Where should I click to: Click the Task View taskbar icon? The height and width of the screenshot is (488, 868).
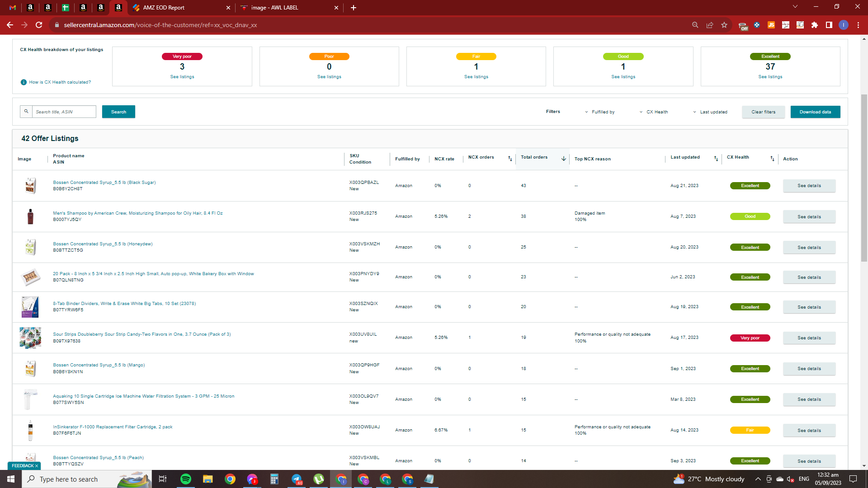point(163,479)
